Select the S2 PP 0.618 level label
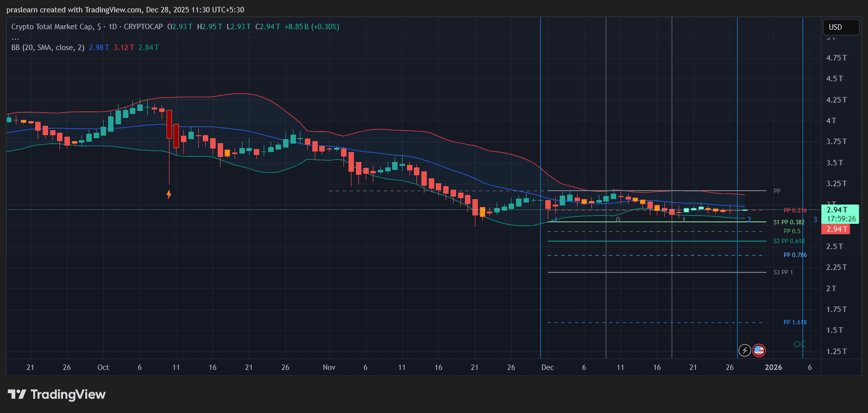This screenshot has width=868, height=413. 789,241
